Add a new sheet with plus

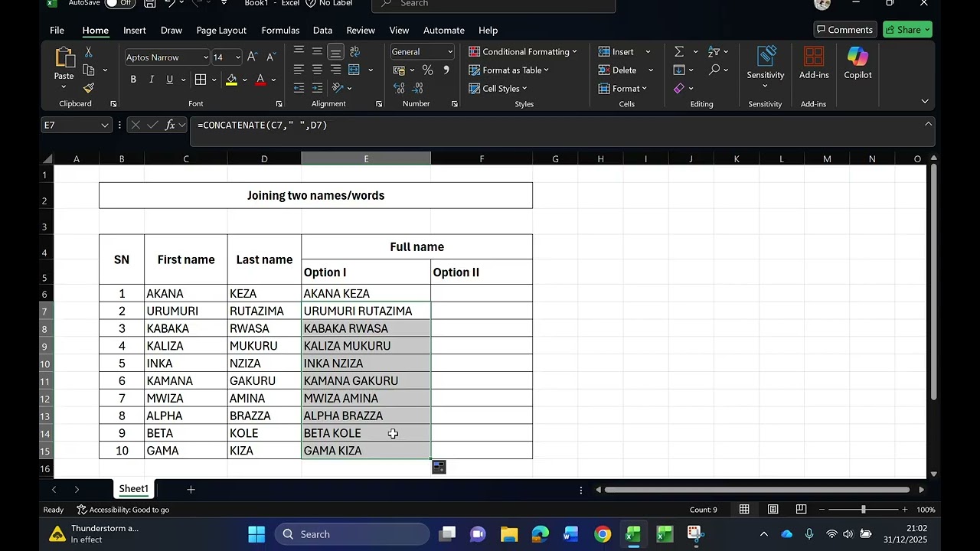(x=191, y=489)
